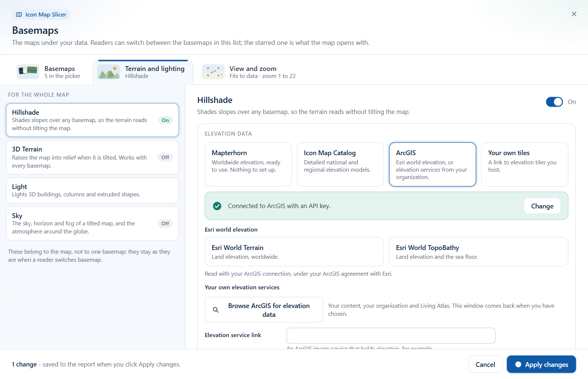Click the "ELEVATION DATA" section label
This screenshot has height=379, width=588.
click(228, 134)
